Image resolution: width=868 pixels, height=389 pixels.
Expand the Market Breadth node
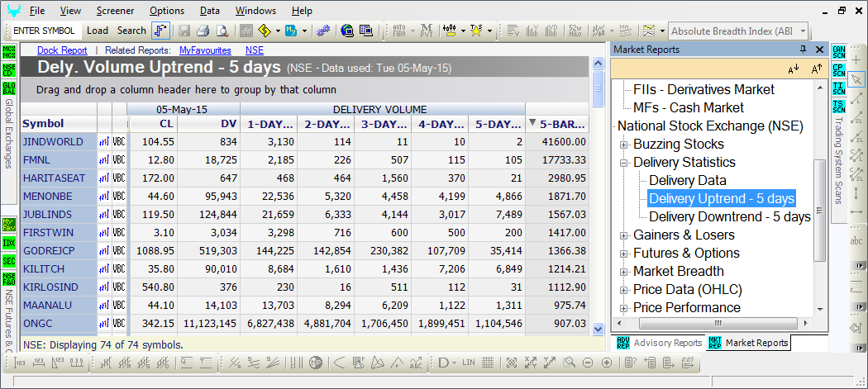(624, 273)
